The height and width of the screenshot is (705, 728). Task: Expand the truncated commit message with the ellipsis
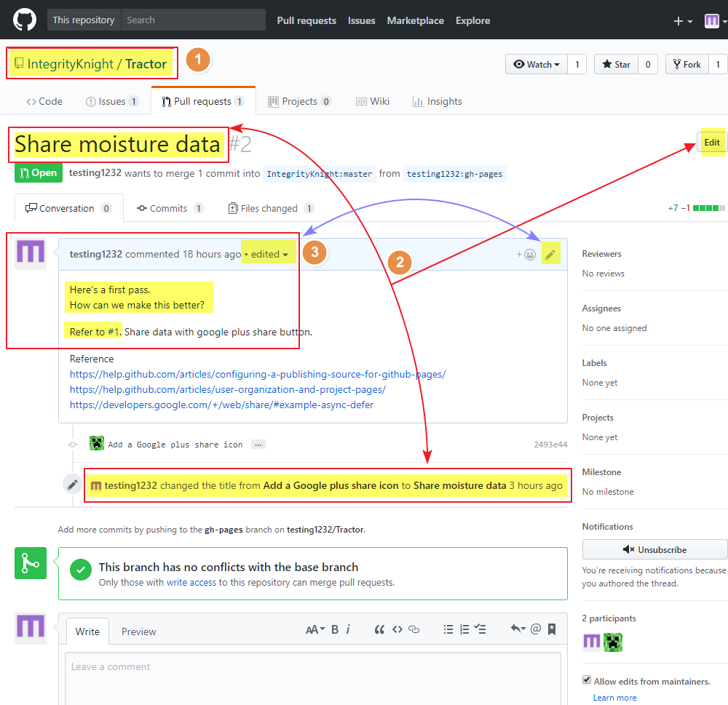point(258,444)
